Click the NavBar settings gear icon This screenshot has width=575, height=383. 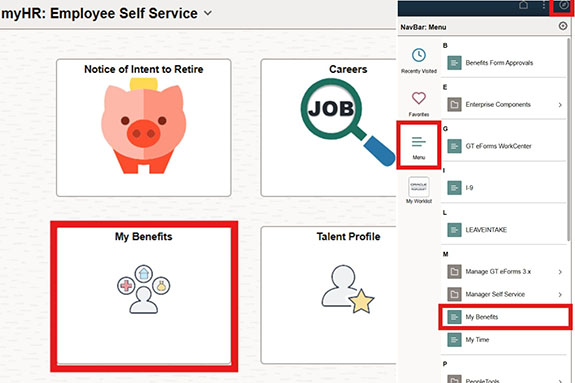click(x=563, y=26)
